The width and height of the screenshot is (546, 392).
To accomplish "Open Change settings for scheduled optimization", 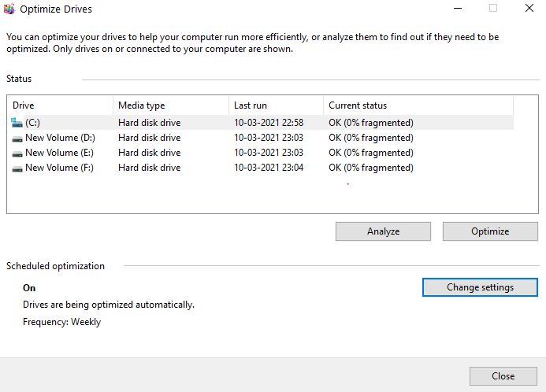I will [480, 287].
